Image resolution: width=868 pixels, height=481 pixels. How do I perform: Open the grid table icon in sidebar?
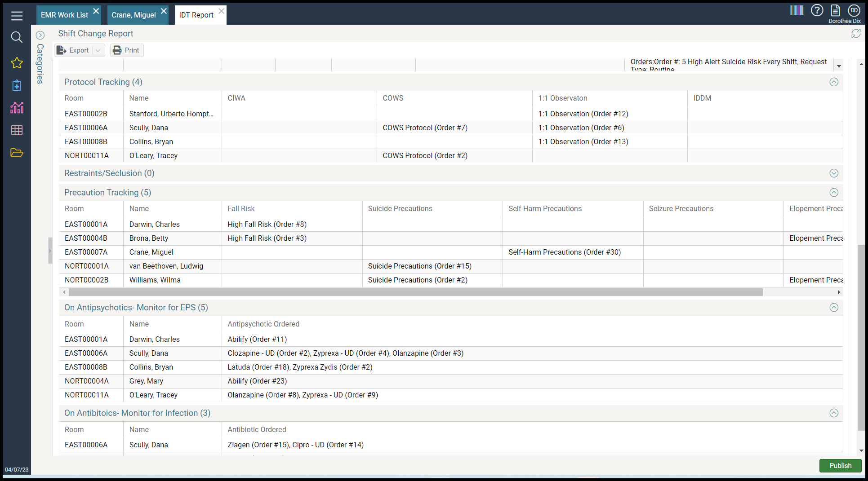click(17, 130)
